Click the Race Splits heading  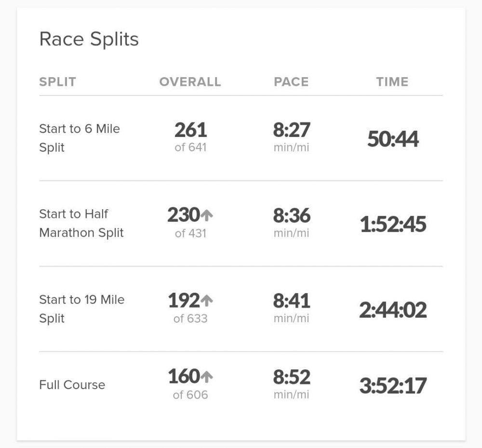click(x=89, y=39)
